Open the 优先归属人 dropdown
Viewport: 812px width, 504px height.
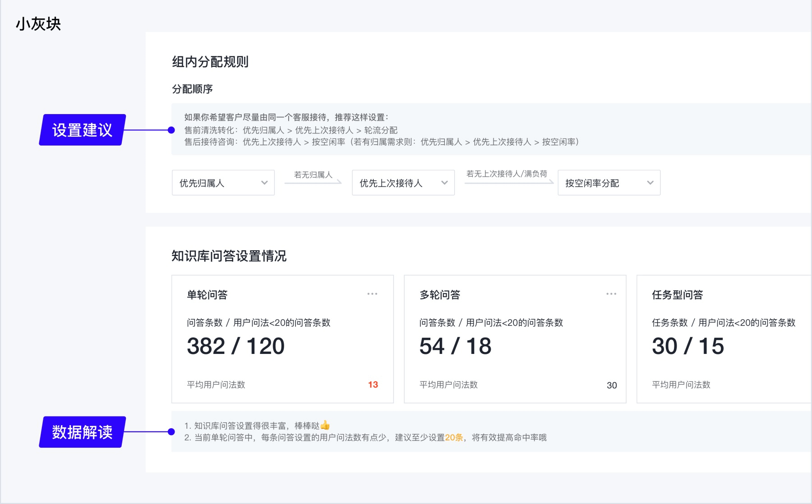pos(223,183)
